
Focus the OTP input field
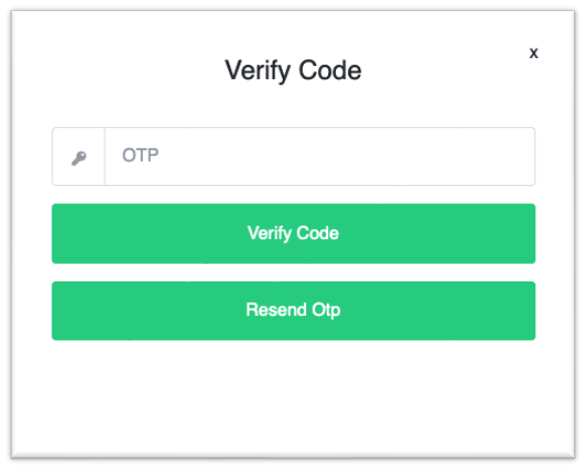point(320,156)
